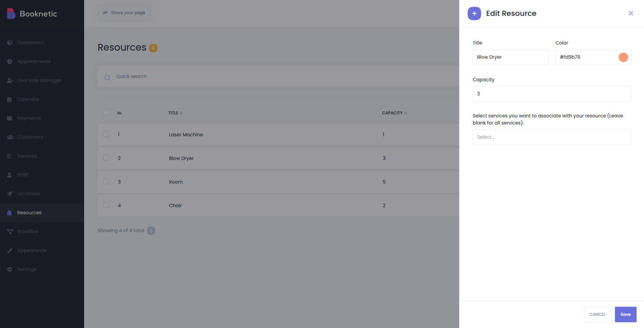Click the Appearance brush icon
This screenshot has width=644, height=328.
[9, 250]
